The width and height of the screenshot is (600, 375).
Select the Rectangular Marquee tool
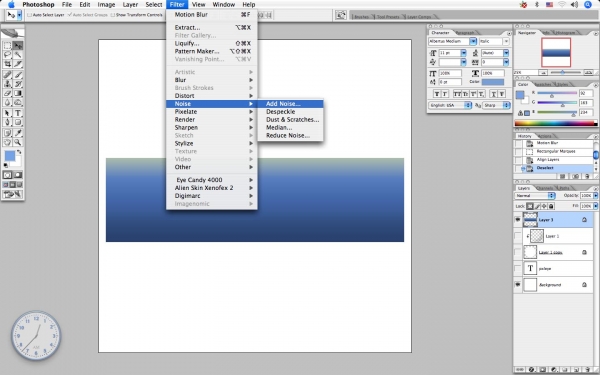point(7,46)
